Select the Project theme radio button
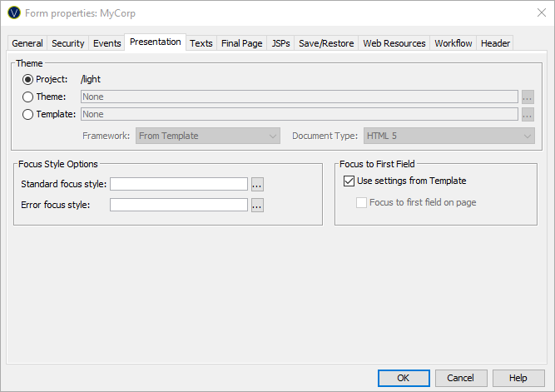 tap(28, 79)
